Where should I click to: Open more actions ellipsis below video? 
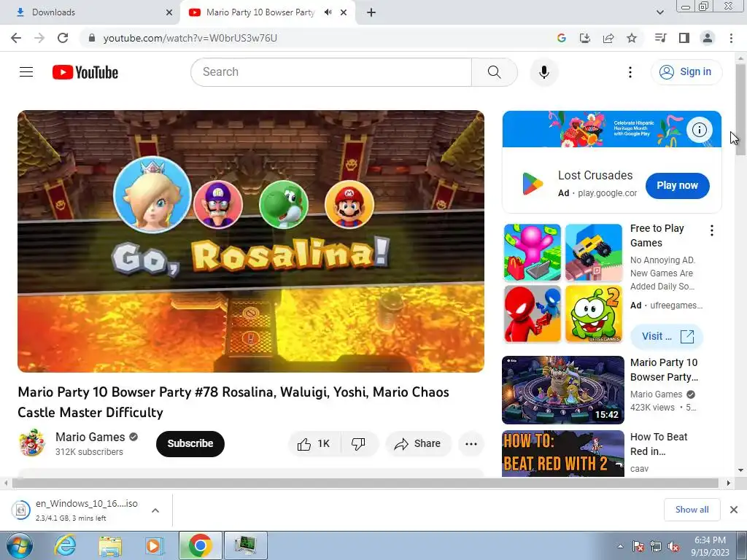point(471,444)
